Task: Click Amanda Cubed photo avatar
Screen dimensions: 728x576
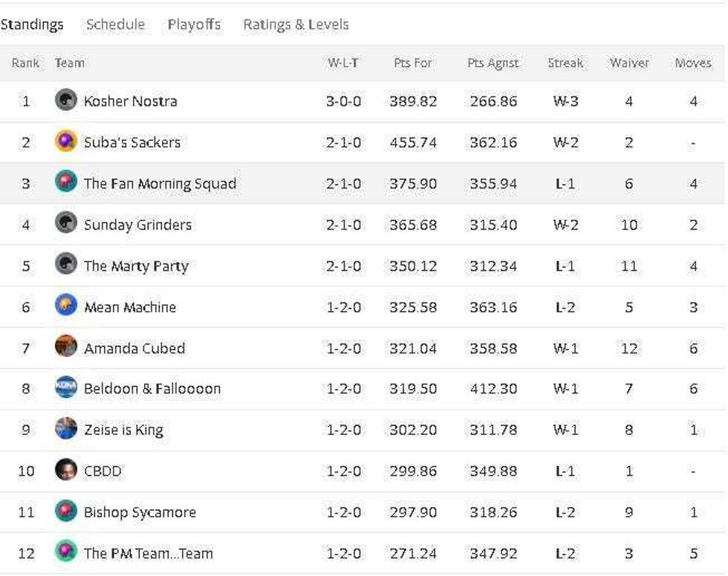Action: pos(66,347)
